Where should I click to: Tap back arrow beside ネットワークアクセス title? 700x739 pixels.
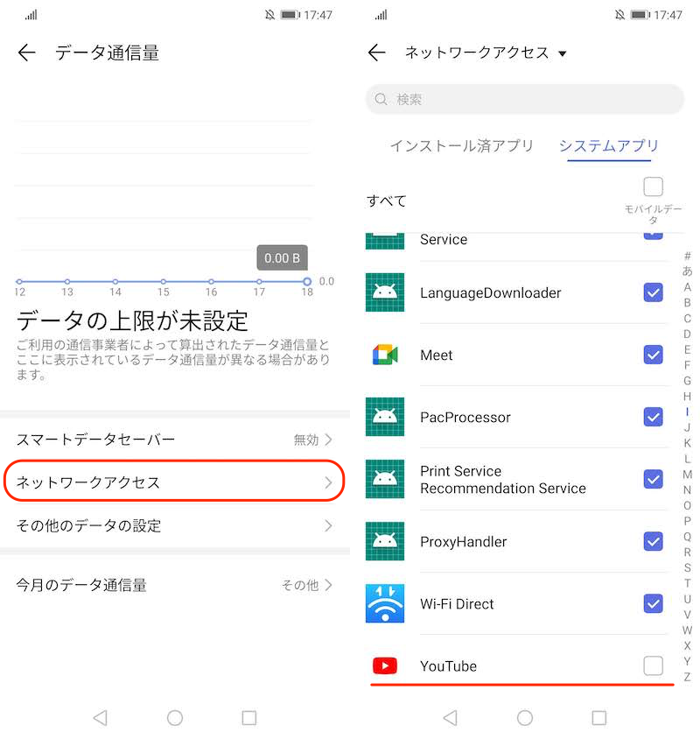coord(377,53)
